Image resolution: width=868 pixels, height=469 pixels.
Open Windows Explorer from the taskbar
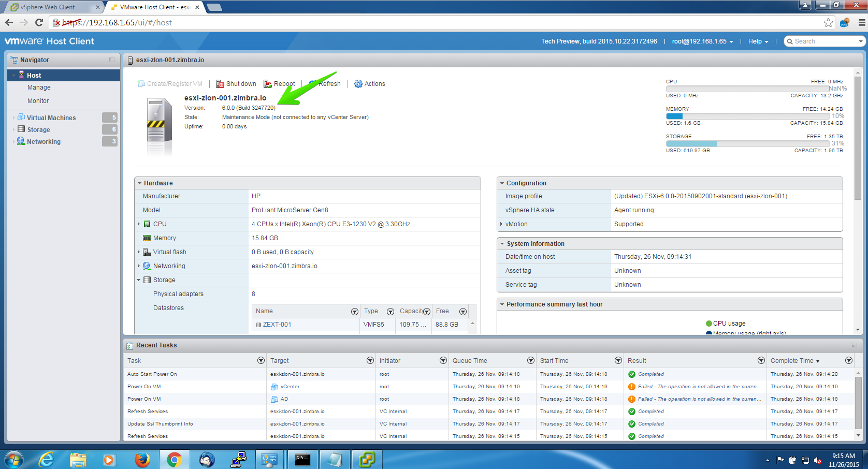(x=78, y=460)
